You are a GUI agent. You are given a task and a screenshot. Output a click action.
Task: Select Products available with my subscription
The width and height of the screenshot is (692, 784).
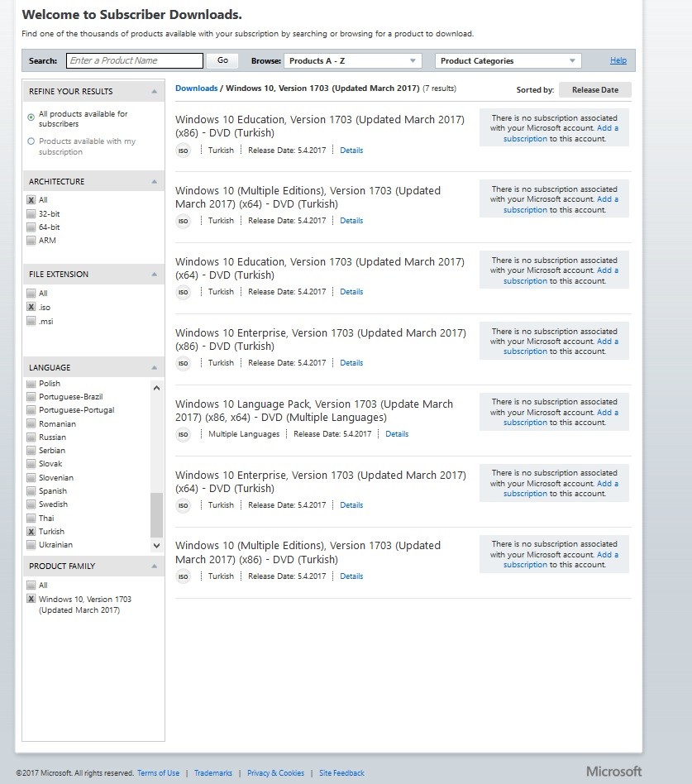pos(31,141)
